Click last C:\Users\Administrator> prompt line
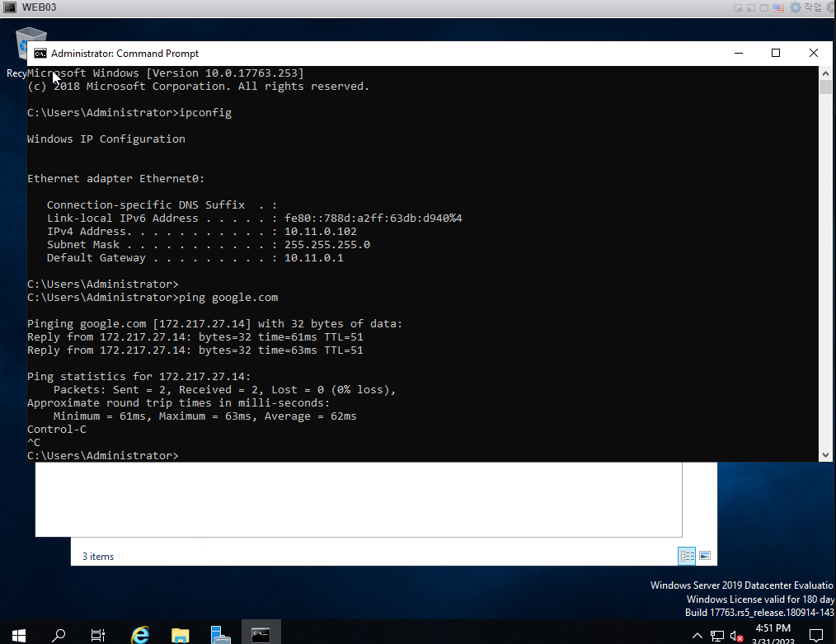Image resolution: width=836 pixels, height=644 pixels. (103, 456)
